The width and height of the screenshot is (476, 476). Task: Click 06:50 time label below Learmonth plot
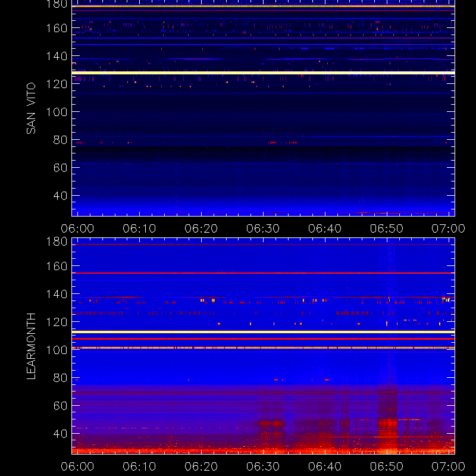(x=386, y=466)
